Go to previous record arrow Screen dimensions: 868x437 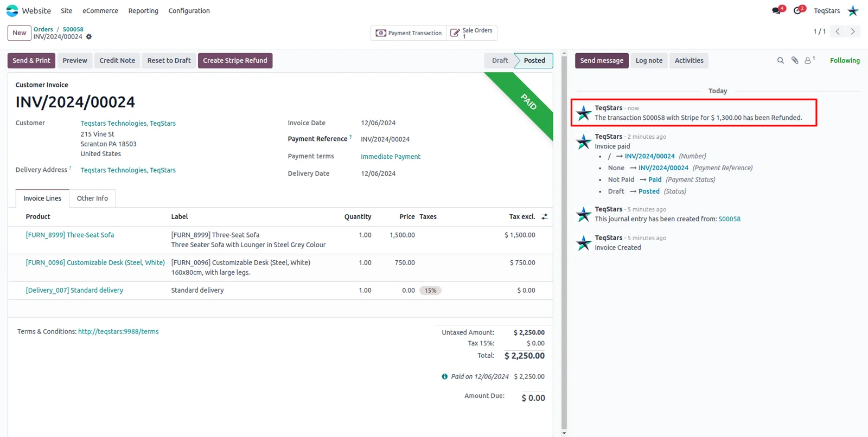pyautogui.click(x=838, y=31)
